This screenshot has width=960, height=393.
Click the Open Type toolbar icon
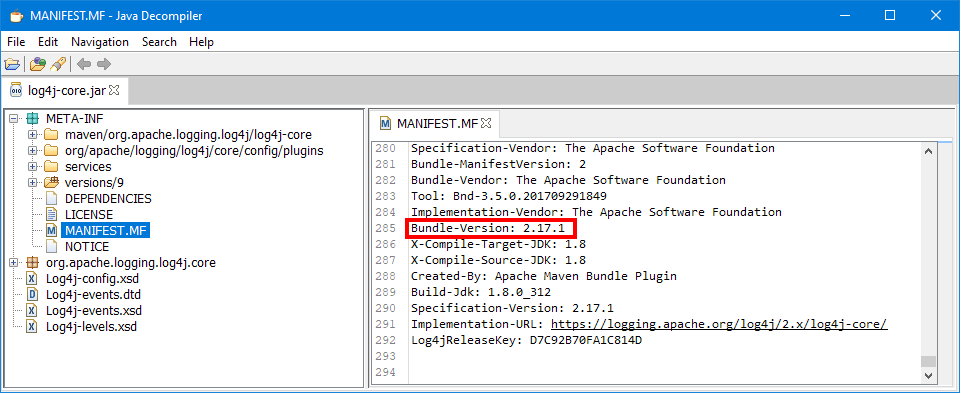click(37, 64)
